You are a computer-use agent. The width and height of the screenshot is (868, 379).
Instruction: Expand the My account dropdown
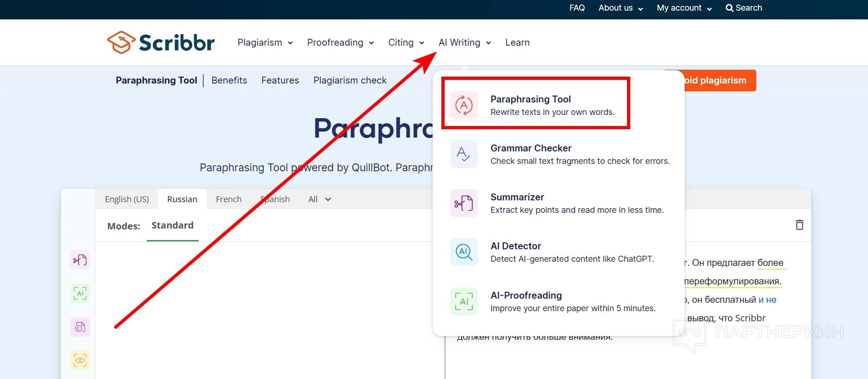(684, 8)
